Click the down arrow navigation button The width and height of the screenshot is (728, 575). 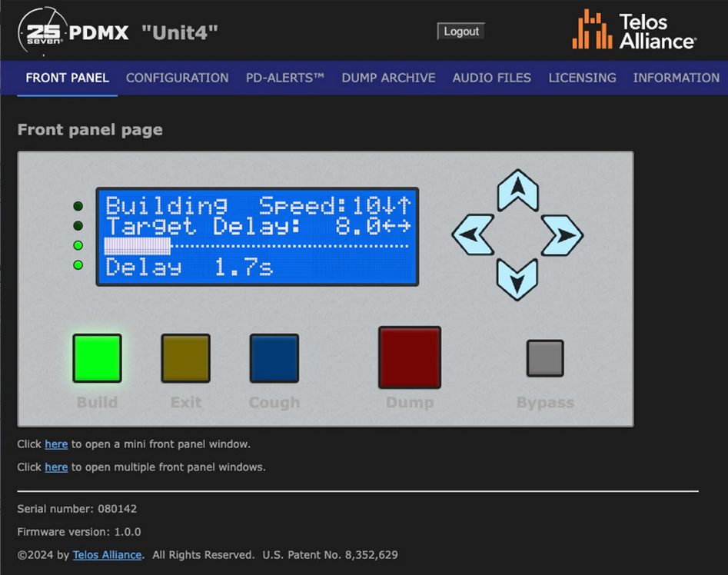click(x=517, y=280)
